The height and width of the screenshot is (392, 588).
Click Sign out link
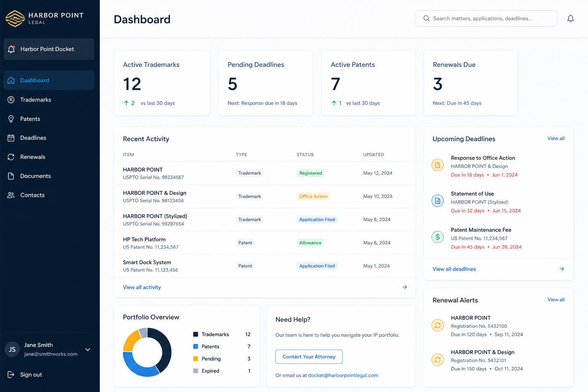(x=31, y=374)
